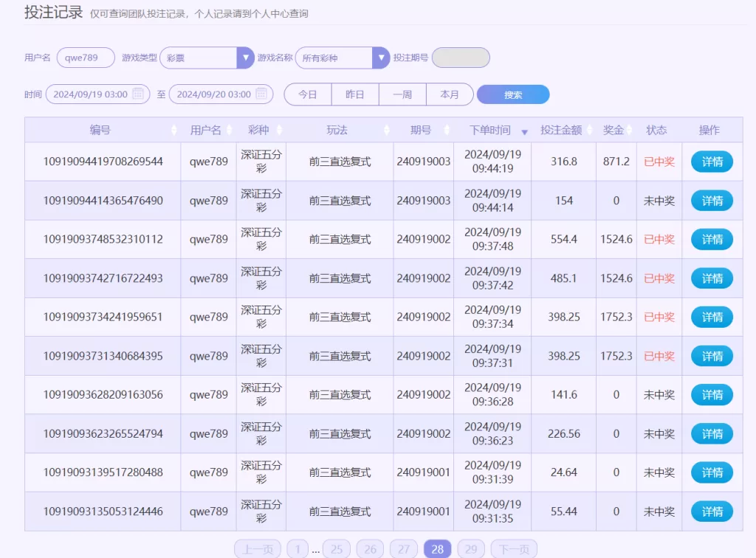Screen dimensions: 756x558
Task: Click bet amount 226.56
Action: point(563,434)
